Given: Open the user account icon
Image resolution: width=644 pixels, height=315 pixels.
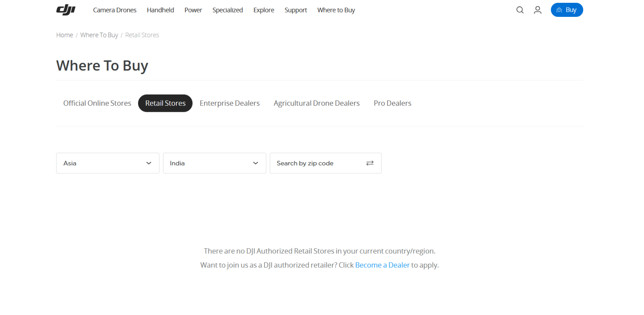Looking at the screenshot, I should click(x=538, y=10).
